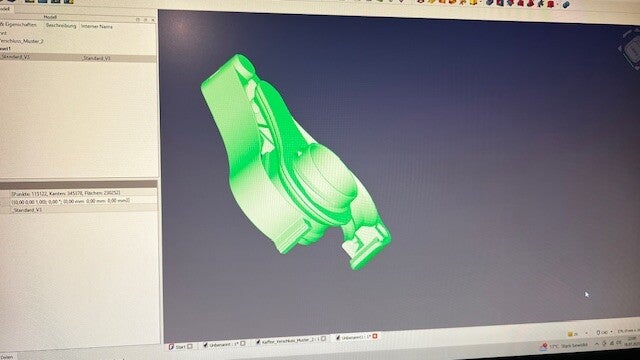Switch to the Koffer_Verschluss_Muster_2 document tab
The image size is (640, 360).
(289, 340)
